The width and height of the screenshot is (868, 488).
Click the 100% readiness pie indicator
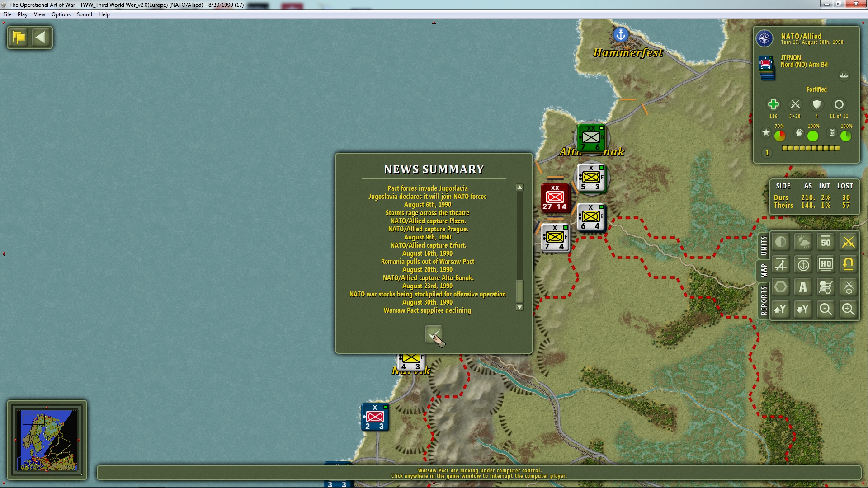813,136
